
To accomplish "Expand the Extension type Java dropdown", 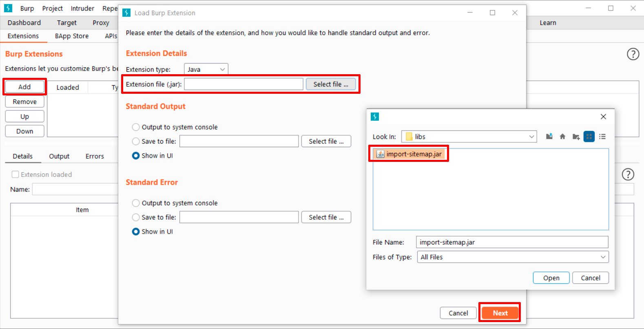I will pos(206,69).
